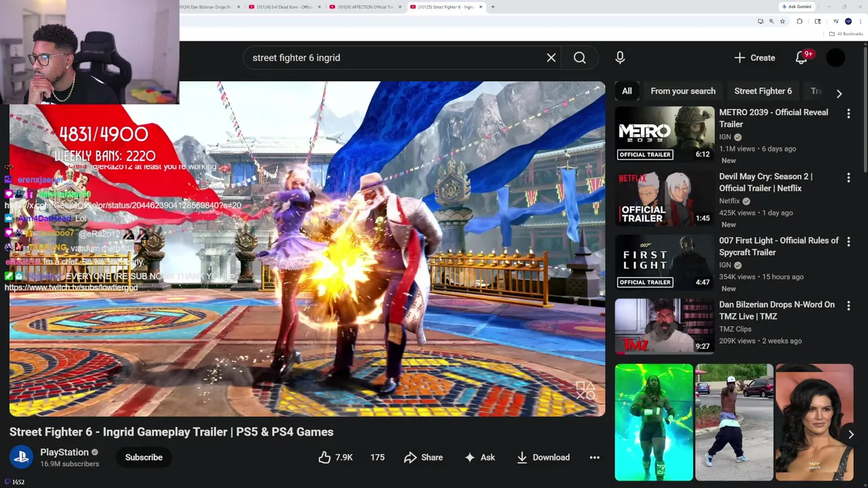Viewport: 868px width, 488px height.
Task: Subscribe to the PlayStation channel
Action: [144, 457]
